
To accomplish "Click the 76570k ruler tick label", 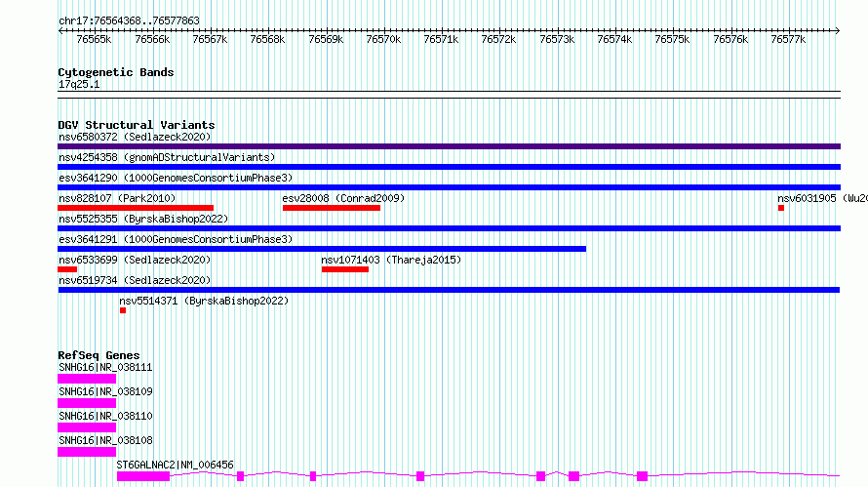I will point(383,39).
